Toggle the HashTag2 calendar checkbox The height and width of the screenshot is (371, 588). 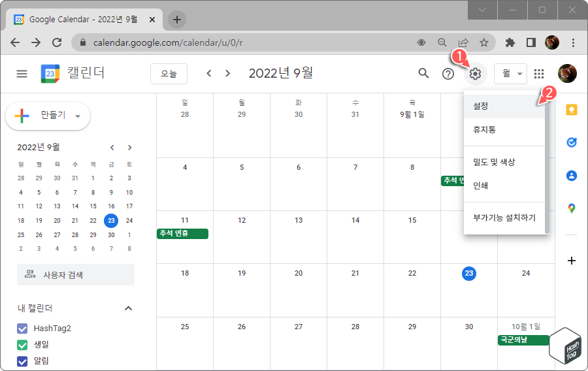pos(22,329)
